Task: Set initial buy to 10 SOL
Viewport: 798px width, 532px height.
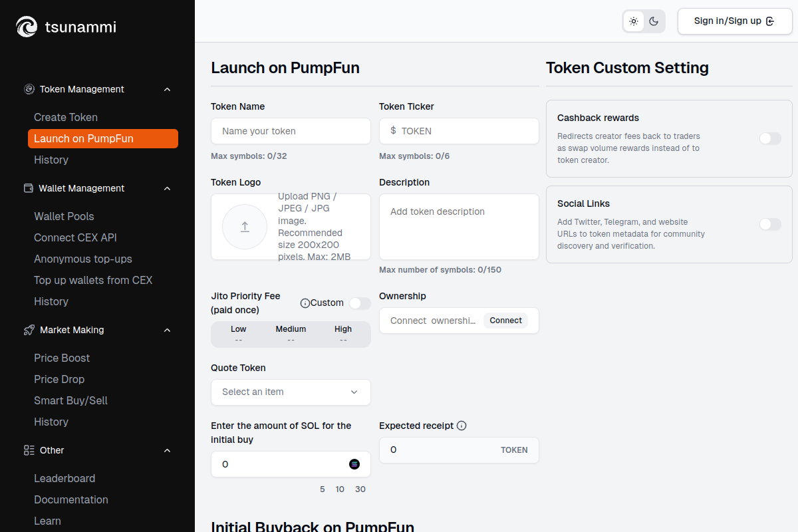Action: (x=340, y=489)
